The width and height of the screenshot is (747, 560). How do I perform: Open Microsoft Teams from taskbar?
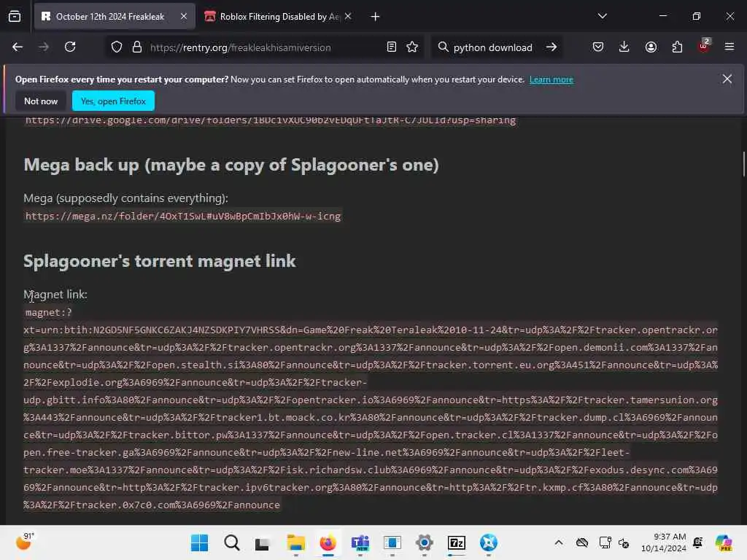[x=360, y=542]
